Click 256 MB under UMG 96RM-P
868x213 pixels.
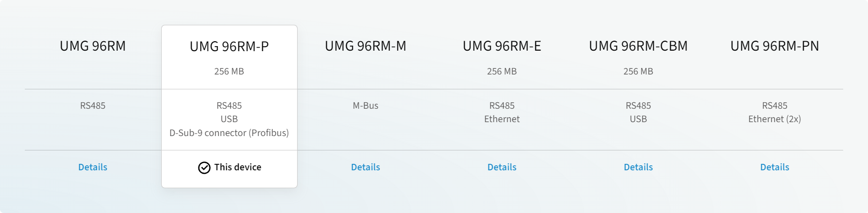(229, 71)
